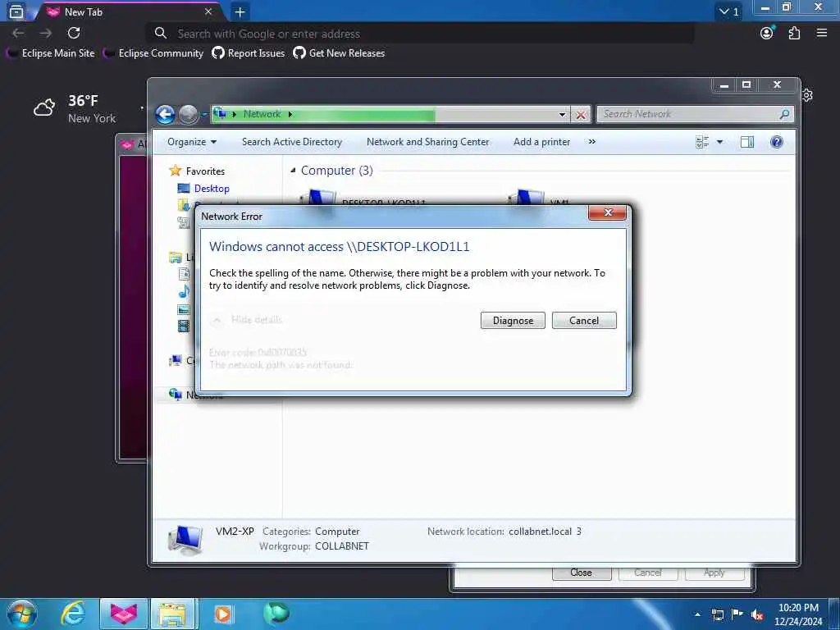Screen dimensions: 840x630
Task: Click Diagnose in Network Error dialog
Action: click(513, 321)
